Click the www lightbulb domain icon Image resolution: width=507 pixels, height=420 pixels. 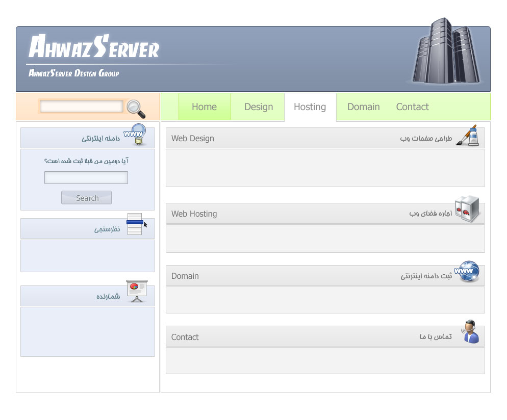pyautogui.click(x=135, y=135)
